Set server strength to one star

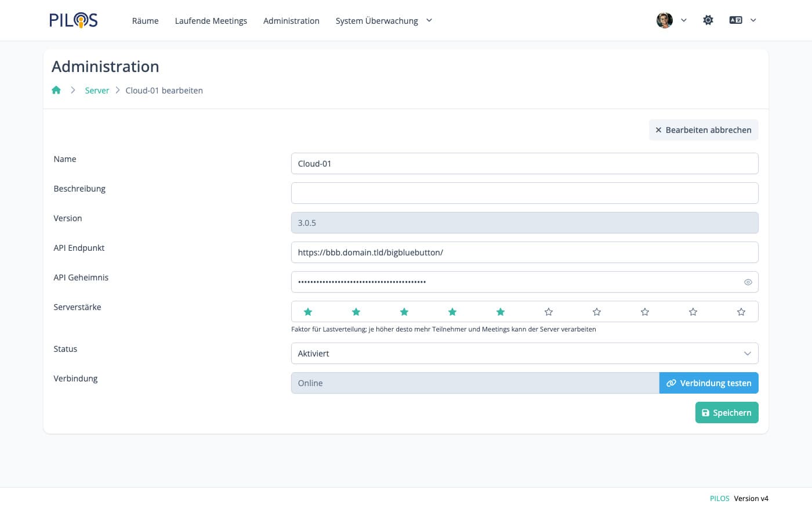click(x=308, y=312)
